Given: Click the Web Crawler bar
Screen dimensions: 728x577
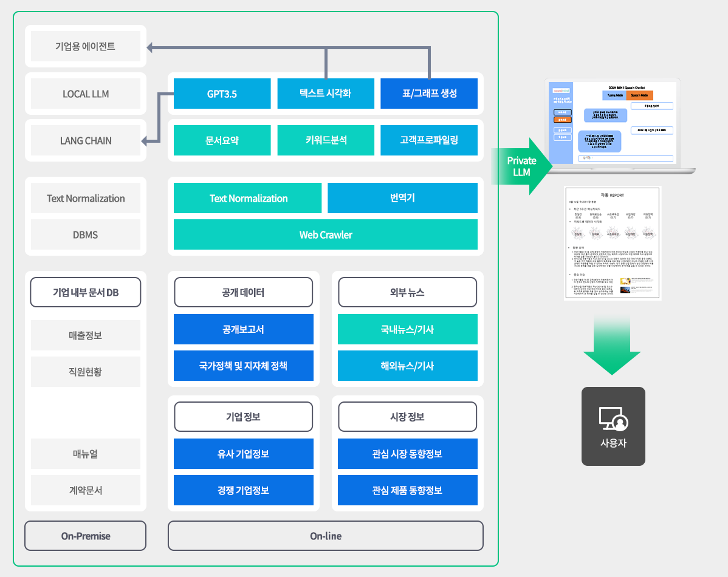Looking at the screenshot, I should [325, 235].
